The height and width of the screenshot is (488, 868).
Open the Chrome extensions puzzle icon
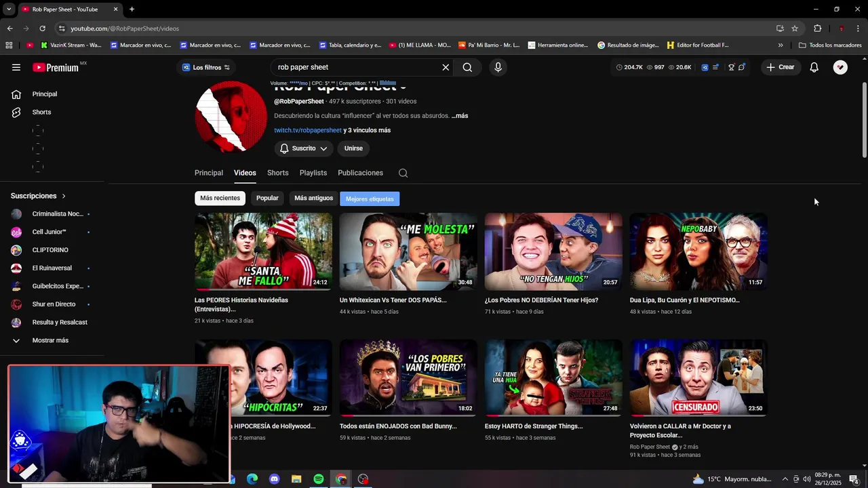(x=817, y=28)
